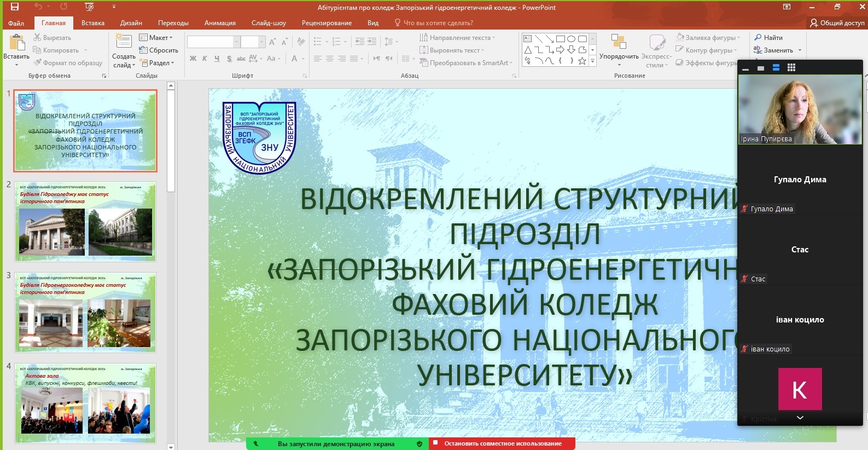Toggle Bold (Ж) formatting
The image size is (868, 450).
coord(193,59)
